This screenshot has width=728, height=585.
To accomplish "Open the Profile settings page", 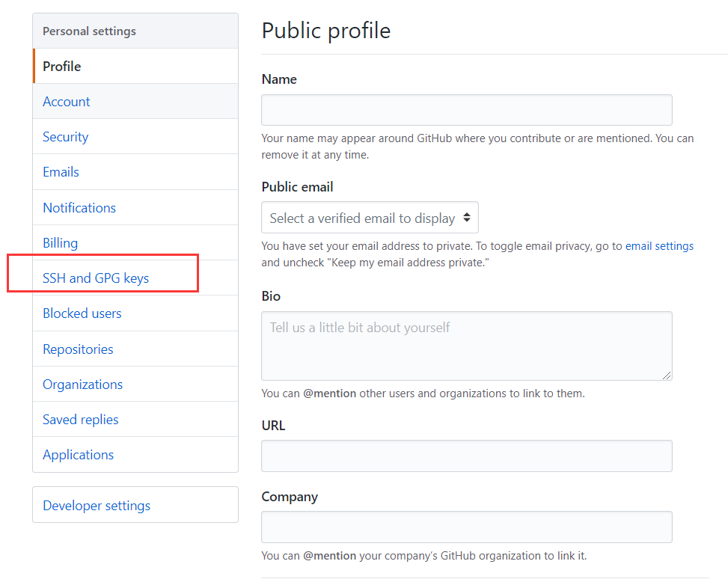I will tap(135, 67).
